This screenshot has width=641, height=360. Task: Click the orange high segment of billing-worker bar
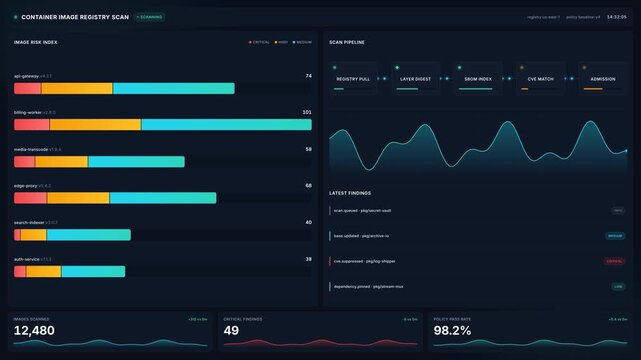pyautogui.click(x=95, y=125)
